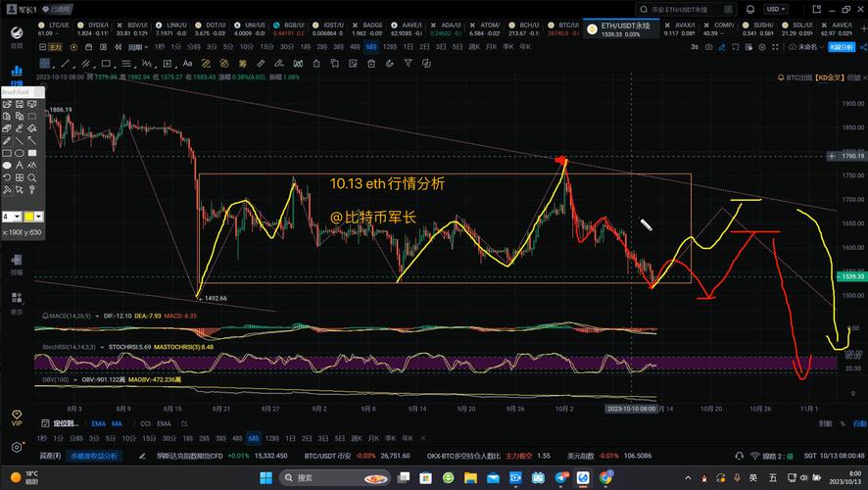The width and height of the screenshot is (868, 490).
Task: Open the brush width dropdown showing 4
Action: pos(11,216)
